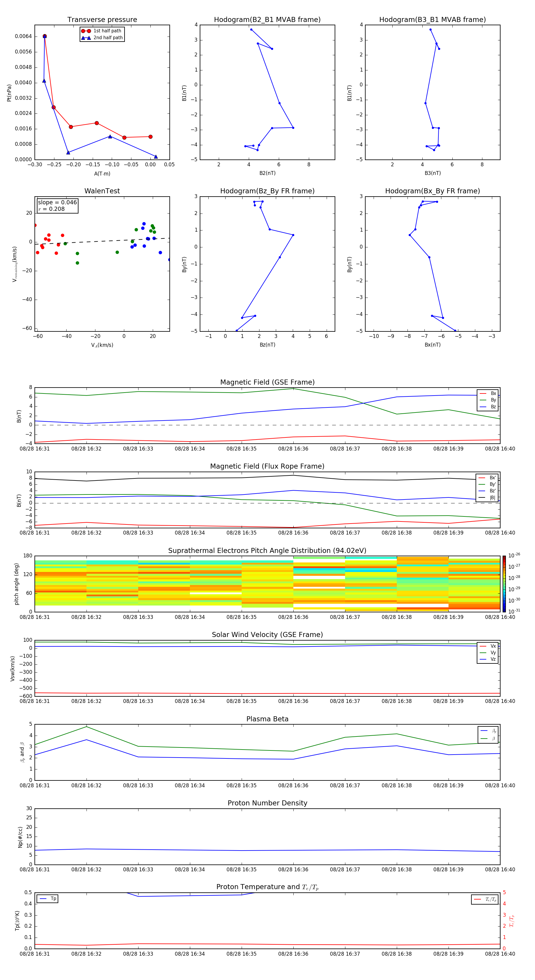
Task: Select the "2nd half path" legend entry
Action: (x=102, y=38)
